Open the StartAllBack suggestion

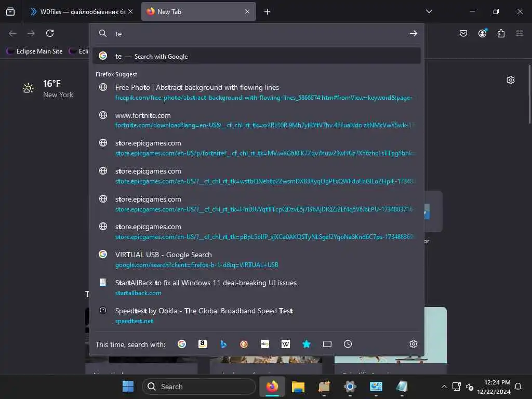pyautogui.click(x=257, y=288)
